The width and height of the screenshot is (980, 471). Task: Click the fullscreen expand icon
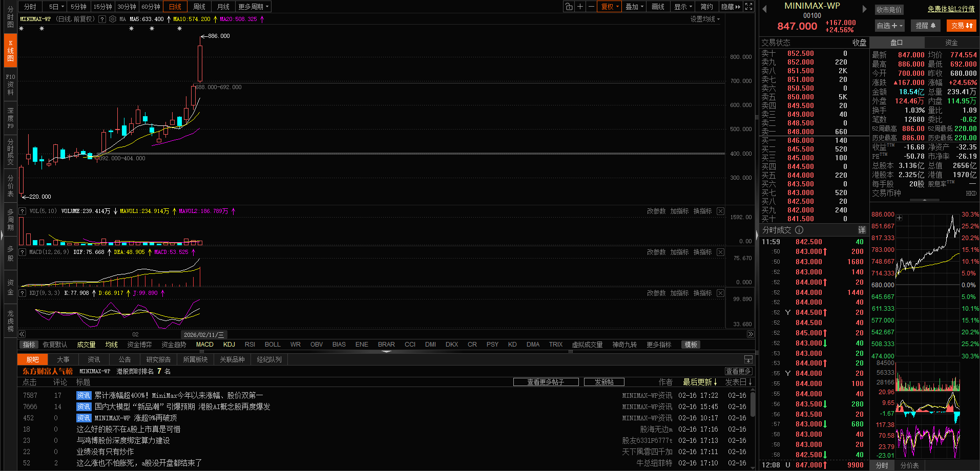pyautogui.click(x=748, y=7)
